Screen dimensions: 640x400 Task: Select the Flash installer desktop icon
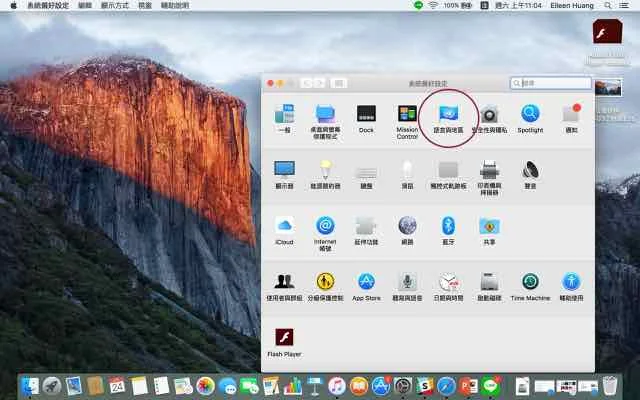tap(607, 31)
